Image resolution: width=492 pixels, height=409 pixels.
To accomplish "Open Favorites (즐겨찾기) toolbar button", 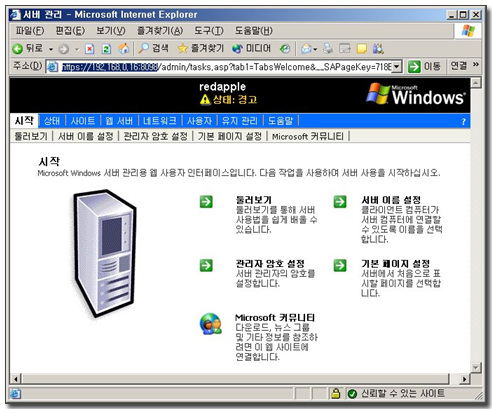I will coord(201,49).
